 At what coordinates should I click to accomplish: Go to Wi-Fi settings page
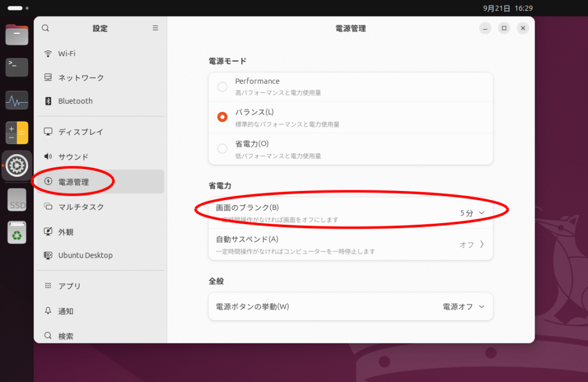pyautogui.click(x=100, y=53)
